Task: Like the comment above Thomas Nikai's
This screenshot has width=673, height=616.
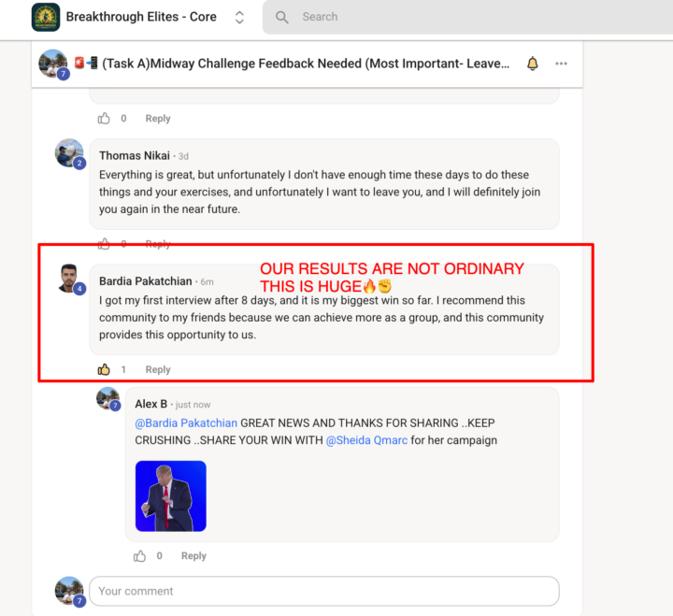Action: tap(104, 119)
